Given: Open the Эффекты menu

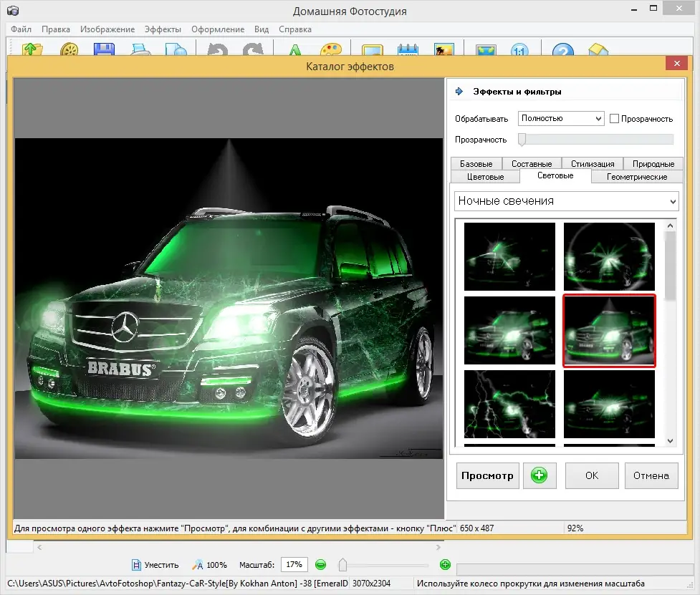Looking at the screenshot, I should pyautogui.click(x=163, y=29).
